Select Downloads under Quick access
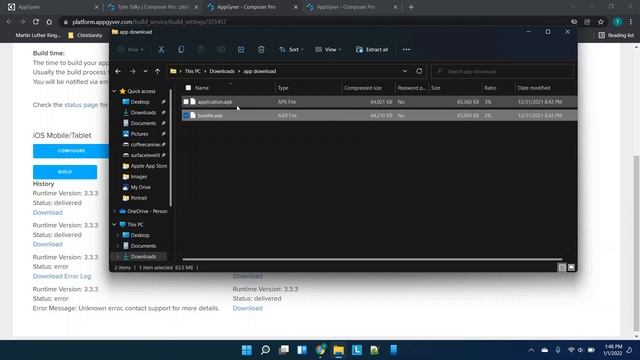 (143, 112)
